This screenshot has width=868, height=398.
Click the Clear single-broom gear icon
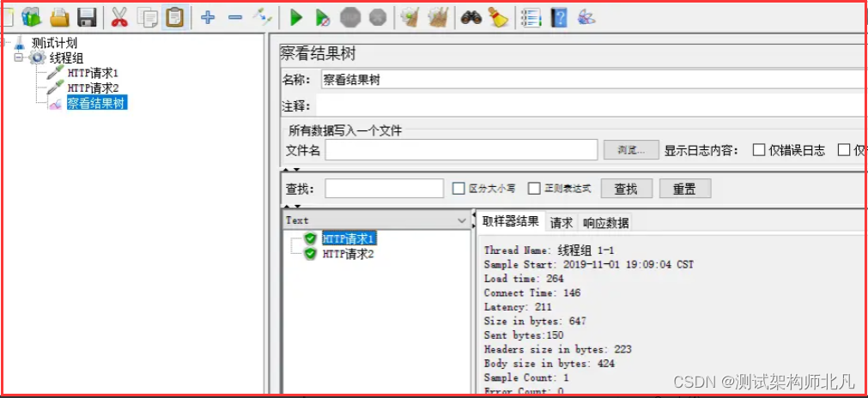[x=410, y=18]
